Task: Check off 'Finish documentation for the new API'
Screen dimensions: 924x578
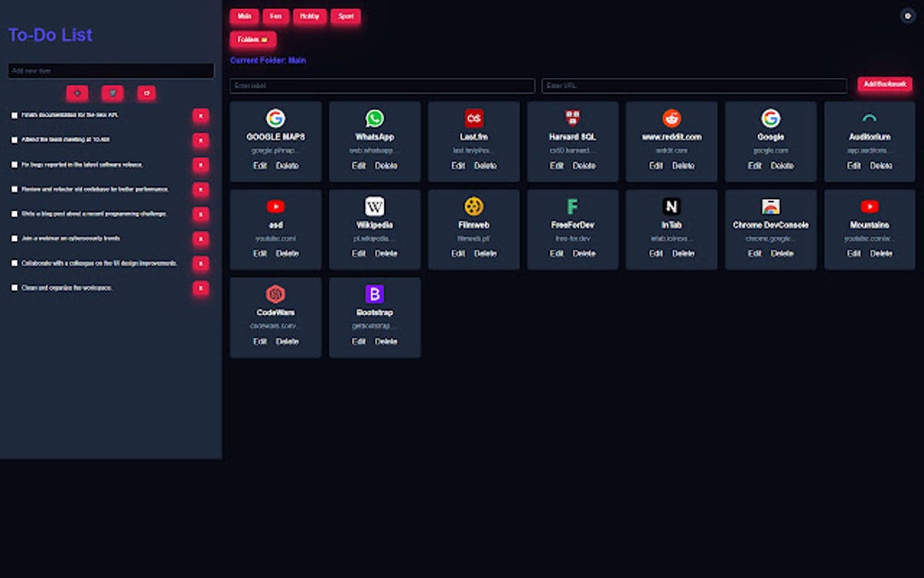Action: coord(14,115)
